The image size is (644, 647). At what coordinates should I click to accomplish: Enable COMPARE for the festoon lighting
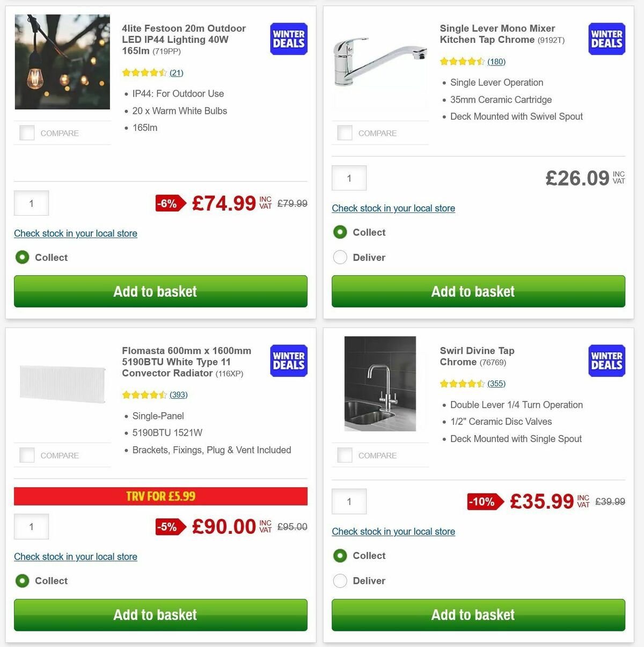click(x=27, y=133)
